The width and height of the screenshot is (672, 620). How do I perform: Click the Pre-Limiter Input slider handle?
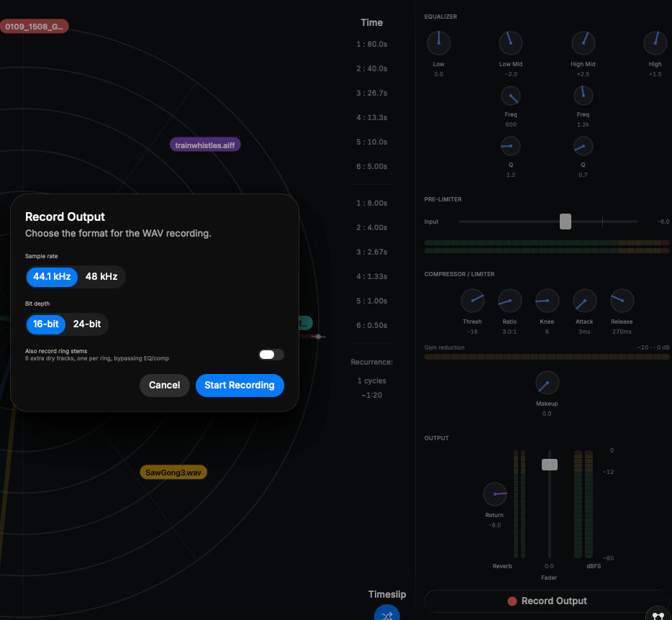click(x=566, y=222)
